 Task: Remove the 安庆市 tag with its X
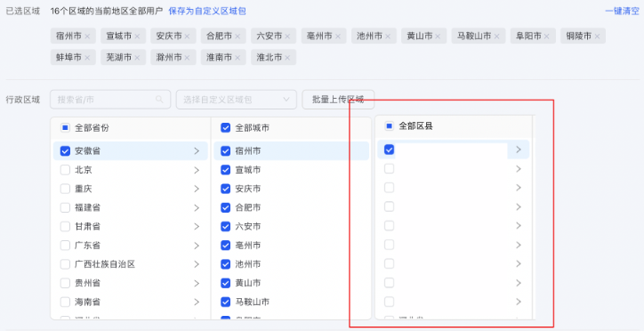188,36
